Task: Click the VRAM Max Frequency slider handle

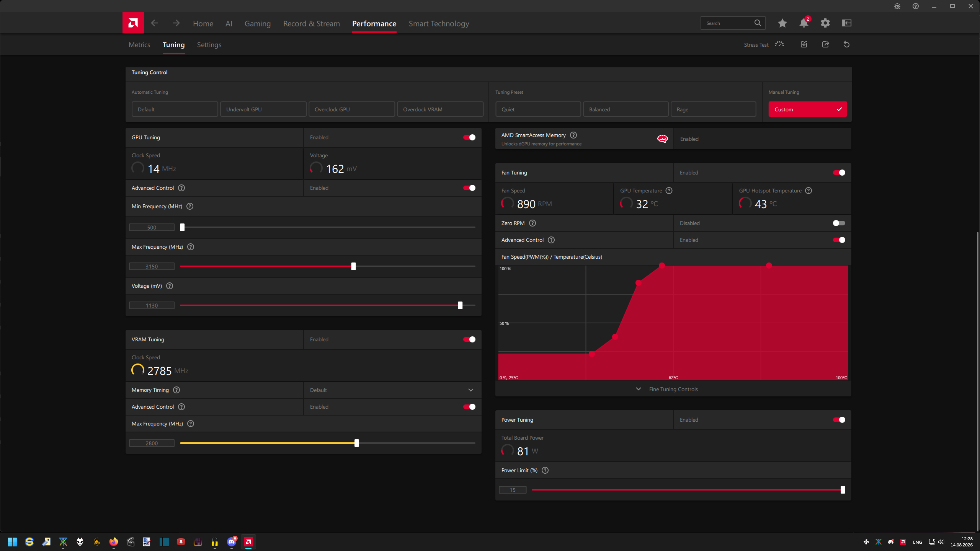Action: tap(357, 443)
